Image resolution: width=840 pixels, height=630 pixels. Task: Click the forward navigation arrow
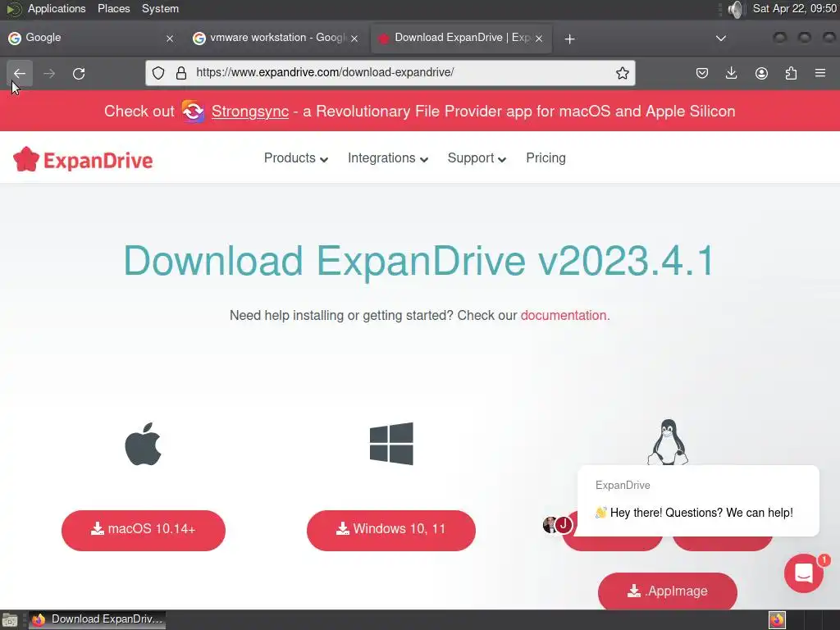pos(49,73)
